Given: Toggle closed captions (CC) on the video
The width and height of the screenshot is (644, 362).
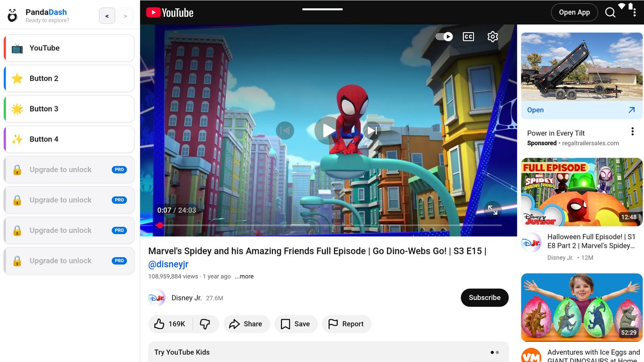Looking at the screenshot, I should coord(468,37).
